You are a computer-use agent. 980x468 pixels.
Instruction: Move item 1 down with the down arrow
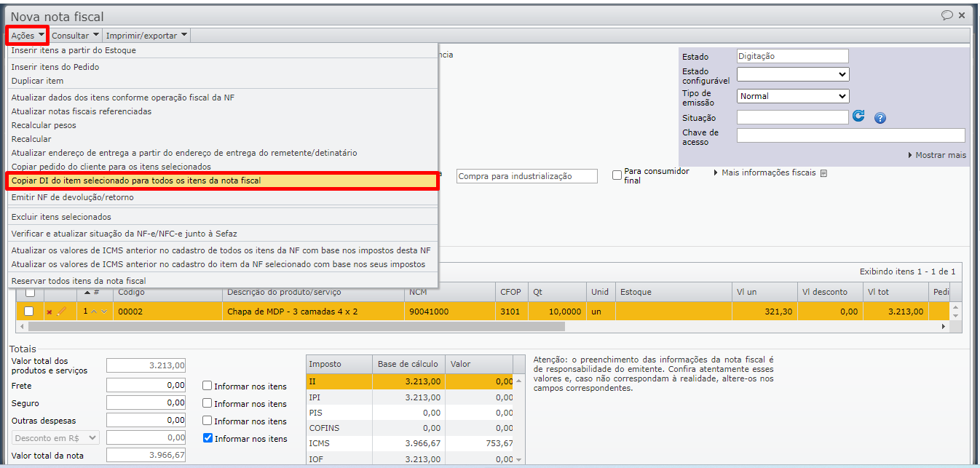point(103,312)
